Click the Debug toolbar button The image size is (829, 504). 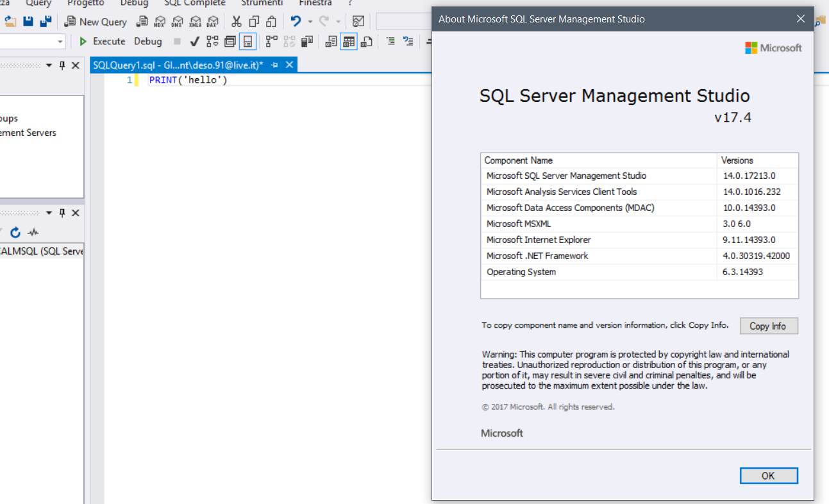coord(148,41)
